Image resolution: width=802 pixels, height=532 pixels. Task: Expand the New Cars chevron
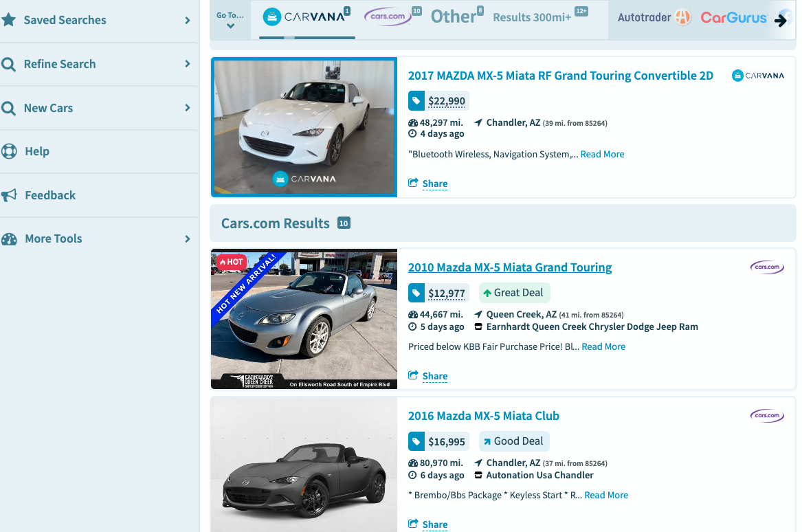point(187,108)
